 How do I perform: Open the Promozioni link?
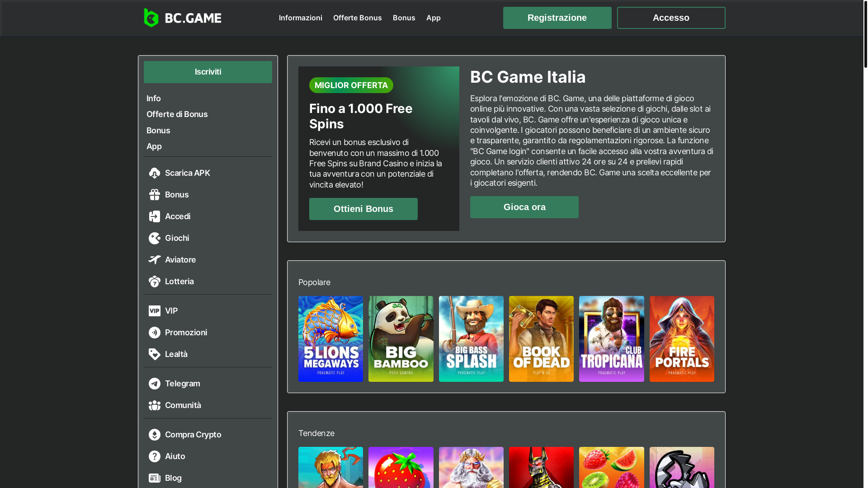pos(186,333)
